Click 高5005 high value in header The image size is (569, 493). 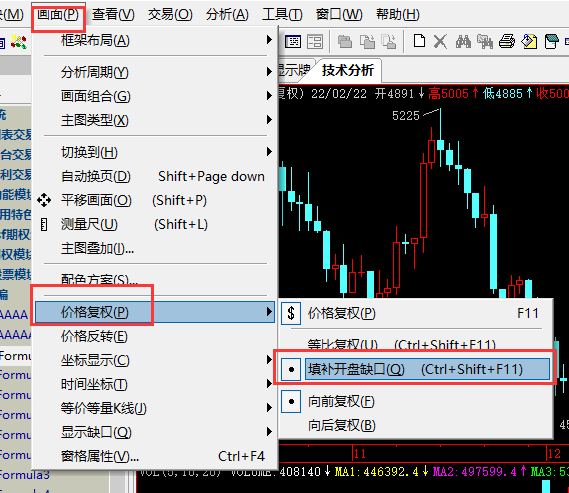coord(449,94)
